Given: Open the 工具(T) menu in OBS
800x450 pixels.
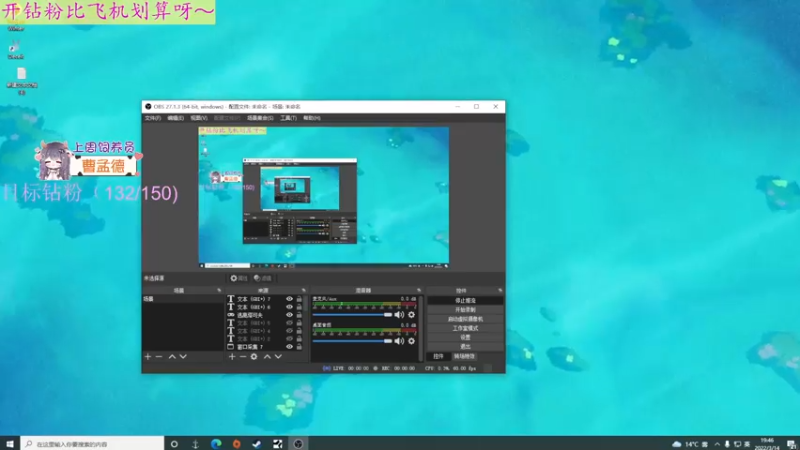Looking at the screenshot, I should [x=288, y=118].
